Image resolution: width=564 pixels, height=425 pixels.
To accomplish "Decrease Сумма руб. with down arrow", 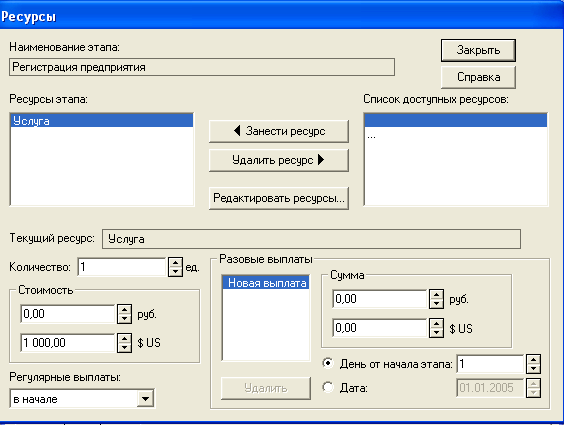I will tap(436, 304).
